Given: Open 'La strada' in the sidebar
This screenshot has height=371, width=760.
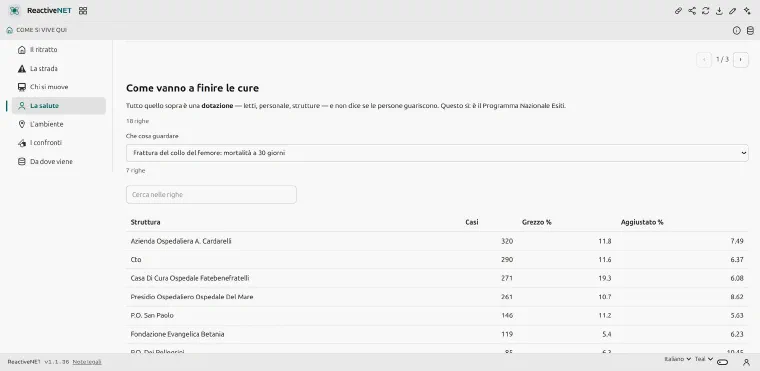Looking at the screenshot, I should coord(59,68).
